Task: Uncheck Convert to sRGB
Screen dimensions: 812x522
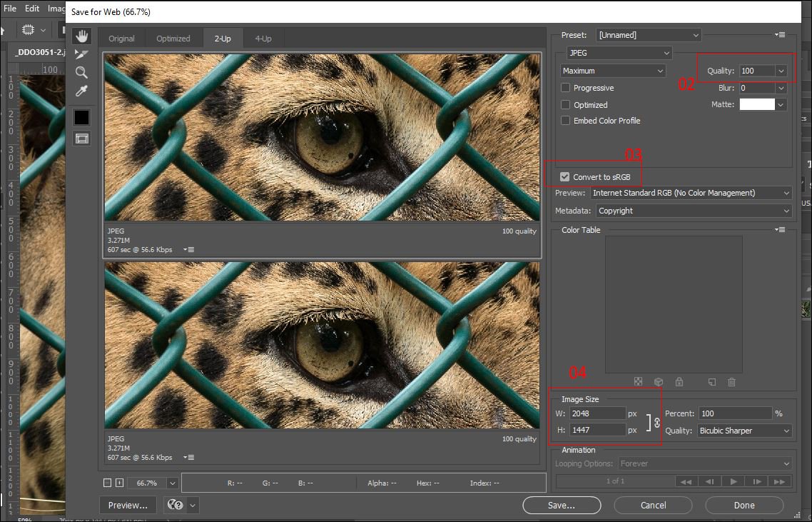Action: click(x=564, y=176)
